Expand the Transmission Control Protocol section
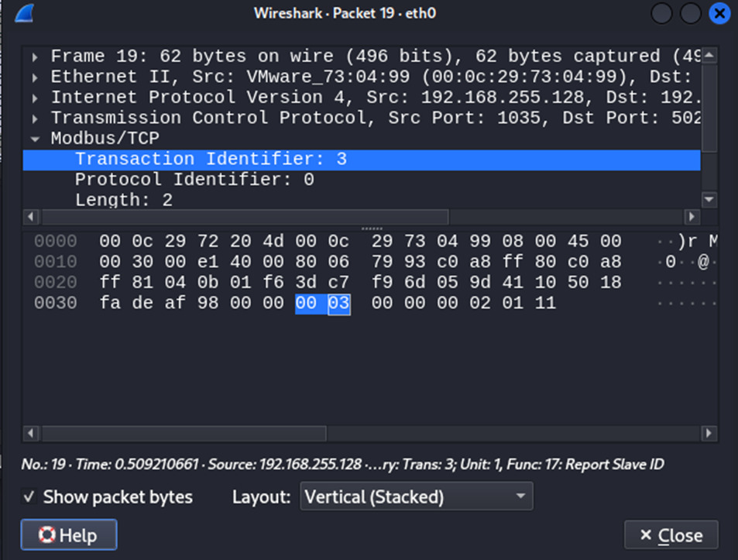The width and height of the screenshot is (738, 560). [x=35, y=117]
